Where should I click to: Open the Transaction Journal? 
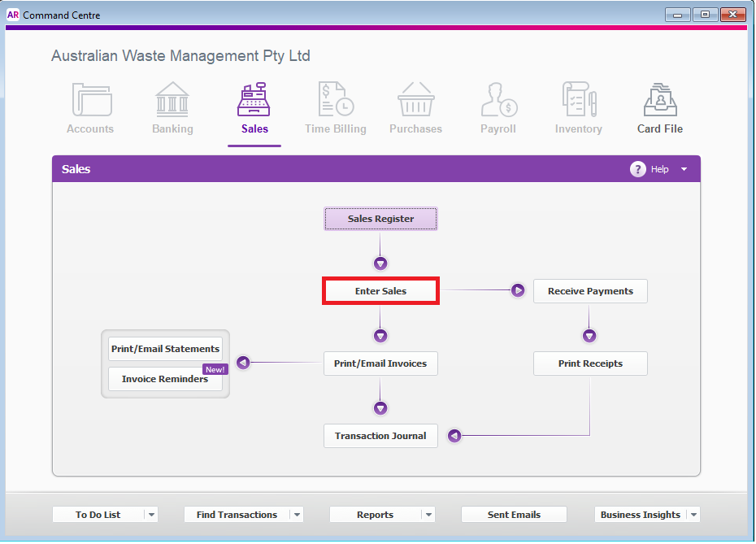click(380, 436)
